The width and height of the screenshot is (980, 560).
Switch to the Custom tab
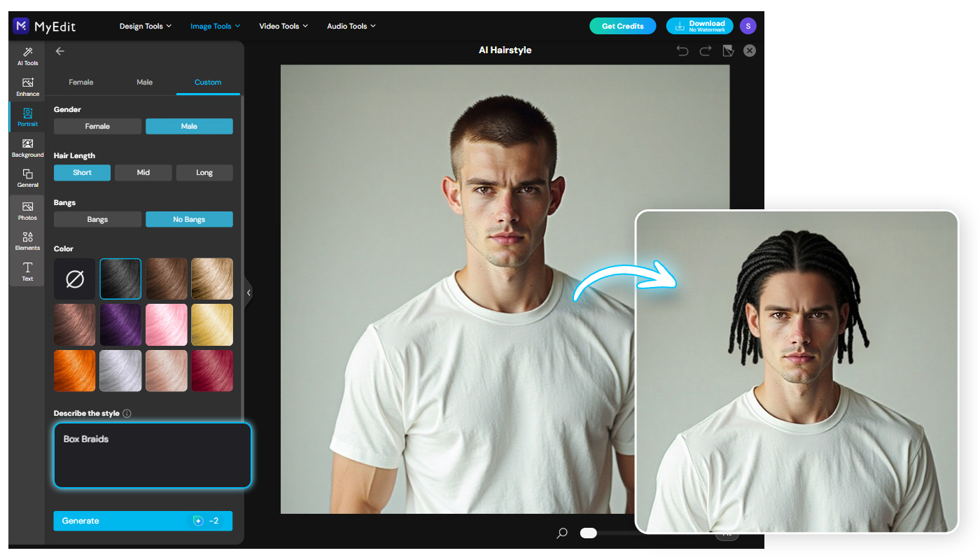208,83
